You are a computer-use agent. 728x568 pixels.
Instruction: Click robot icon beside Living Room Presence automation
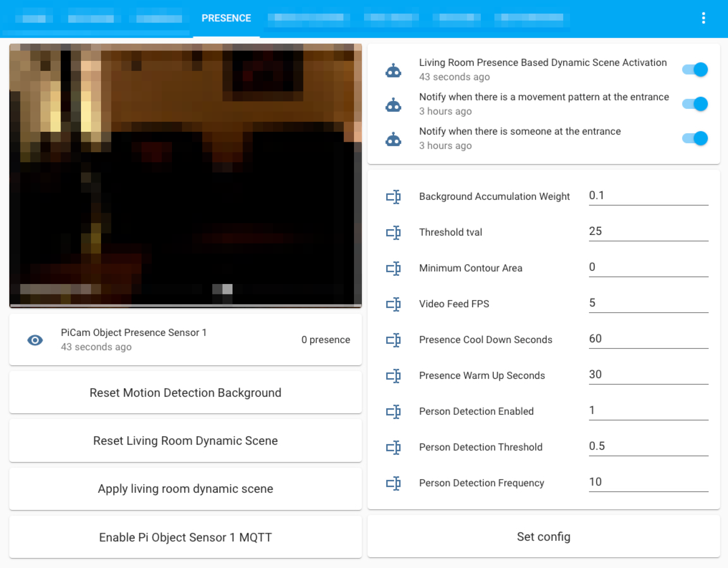click(393, 70)
